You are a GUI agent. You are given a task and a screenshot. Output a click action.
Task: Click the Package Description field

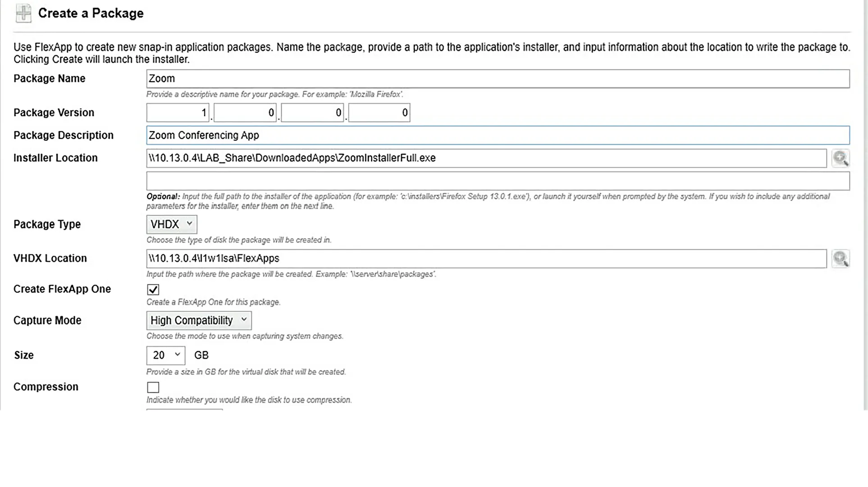(498, 135)
